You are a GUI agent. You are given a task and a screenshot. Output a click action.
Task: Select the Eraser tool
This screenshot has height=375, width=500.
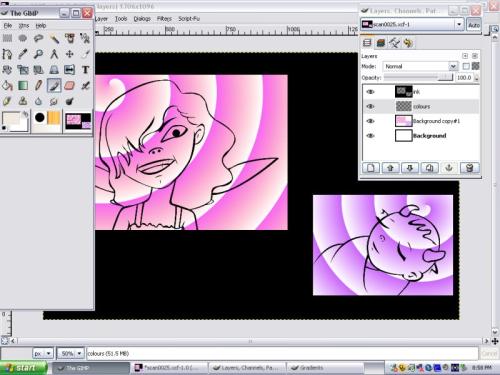(x=70, y=85)
